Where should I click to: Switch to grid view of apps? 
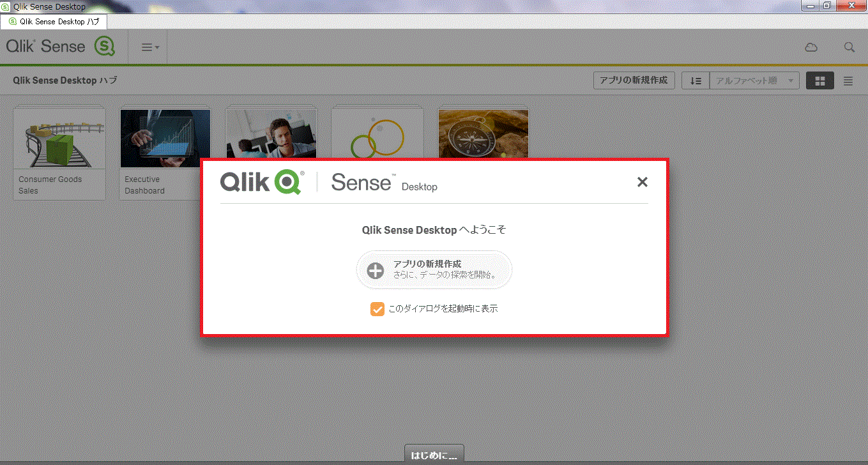point(819,81)
